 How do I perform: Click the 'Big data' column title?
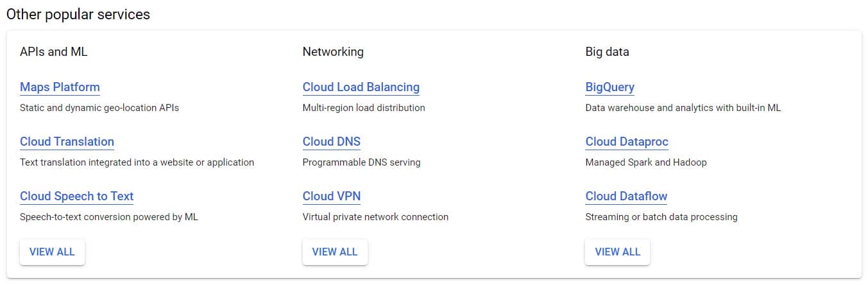(x=607, y=52)
